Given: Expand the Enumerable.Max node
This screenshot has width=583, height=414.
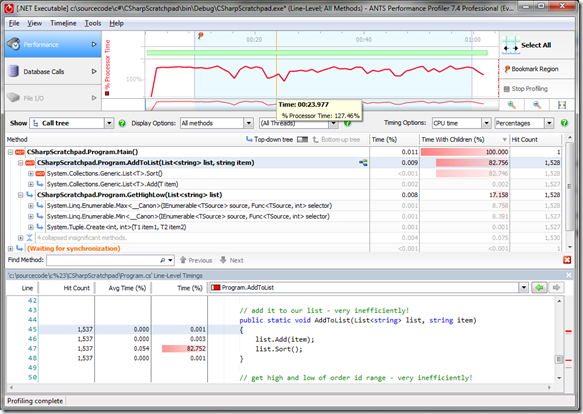Looking at the screenshot, I should 31,206.
